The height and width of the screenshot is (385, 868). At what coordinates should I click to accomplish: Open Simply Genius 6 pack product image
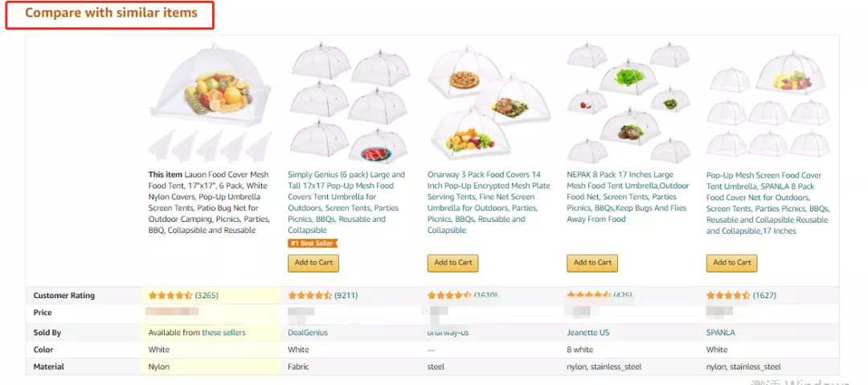coord(348,102)
